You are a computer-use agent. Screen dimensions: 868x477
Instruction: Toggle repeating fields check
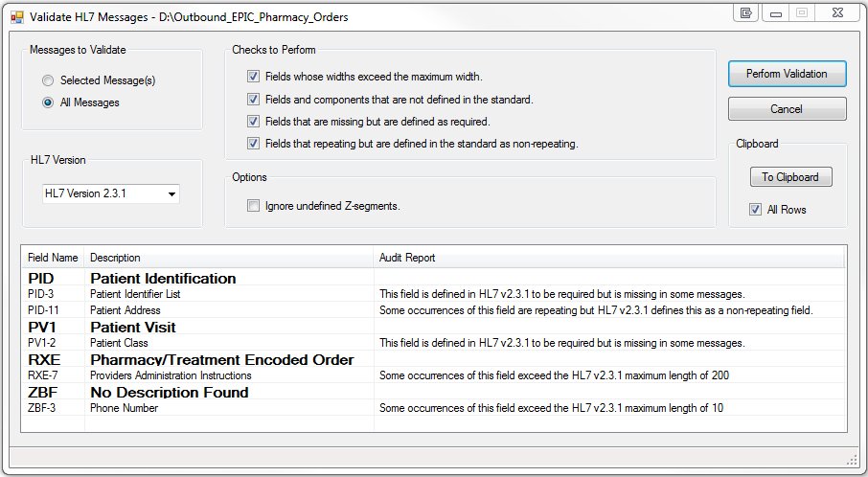[x=253, y=144]
